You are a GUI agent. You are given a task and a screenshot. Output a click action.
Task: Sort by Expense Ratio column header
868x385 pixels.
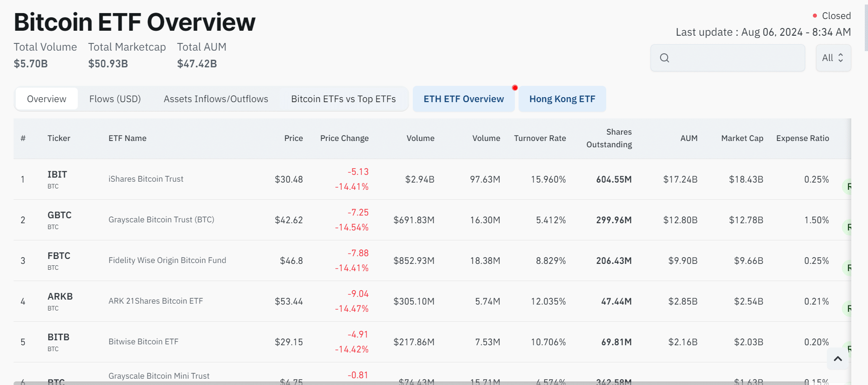(x=802, y=138)
